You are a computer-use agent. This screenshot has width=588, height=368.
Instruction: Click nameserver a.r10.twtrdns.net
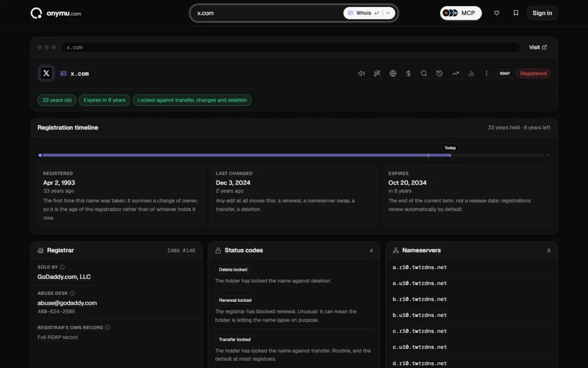tap(419, 267)
